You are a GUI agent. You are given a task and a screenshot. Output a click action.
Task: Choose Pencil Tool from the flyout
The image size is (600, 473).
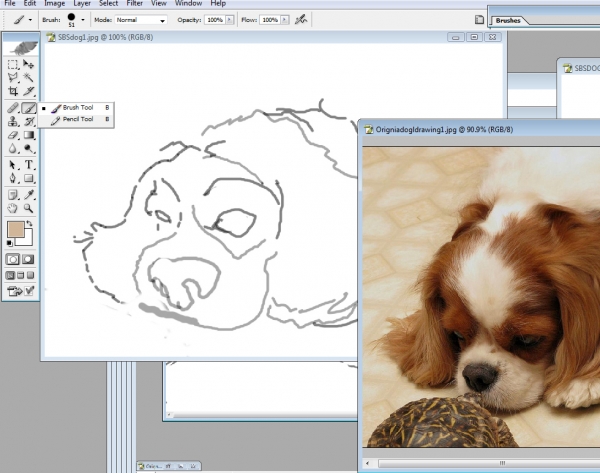coord(76,119)
